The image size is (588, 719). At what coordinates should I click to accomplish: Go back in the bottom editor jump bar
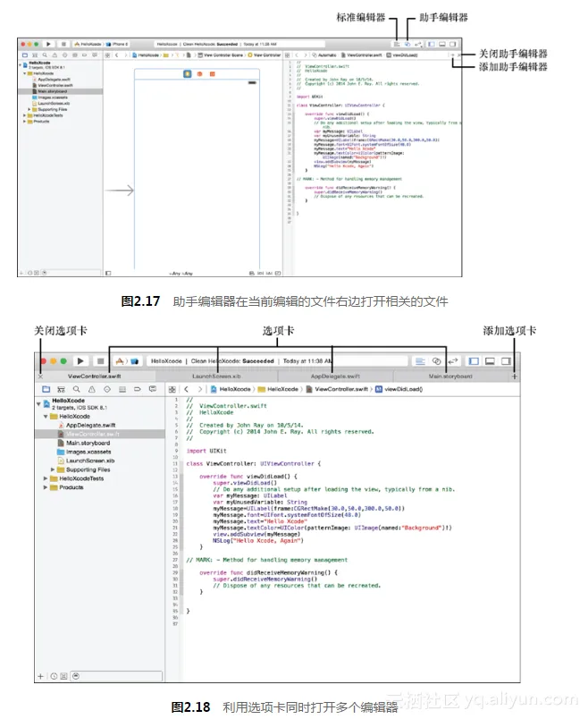point(186,389)
